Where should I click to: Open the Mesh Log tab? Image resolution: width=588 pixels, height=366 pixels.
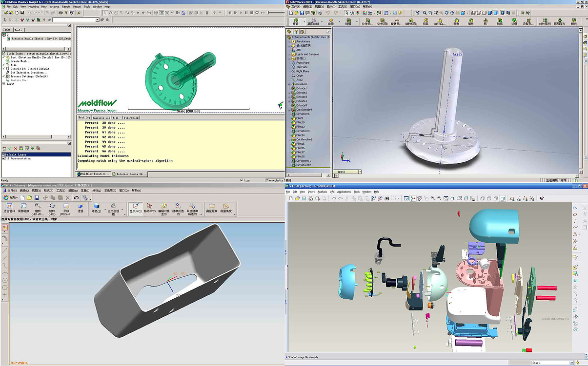coord(84,117)
